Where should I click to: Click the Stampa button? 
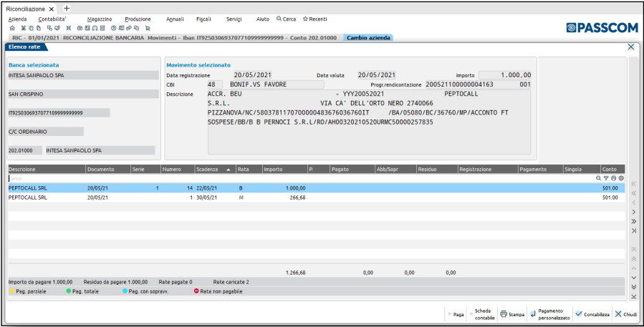coord(512,315)
